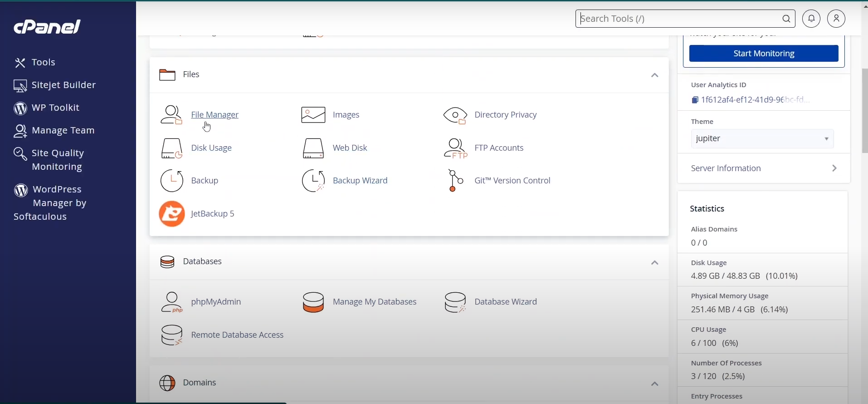Copy the User Analytics ID icon

pos(695,100)
